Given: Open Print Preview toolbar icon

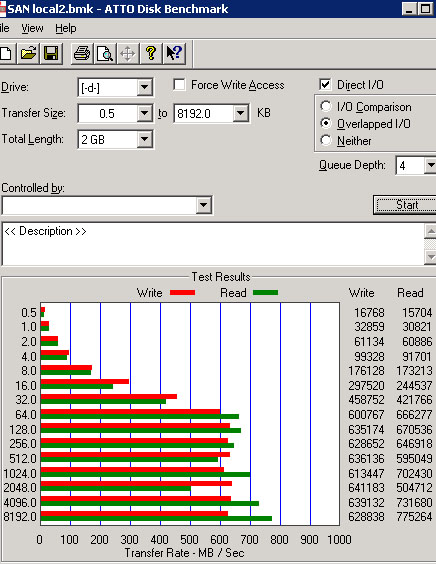Looking at the screenshot, I should pyautogui.click(x=105, y=54).
